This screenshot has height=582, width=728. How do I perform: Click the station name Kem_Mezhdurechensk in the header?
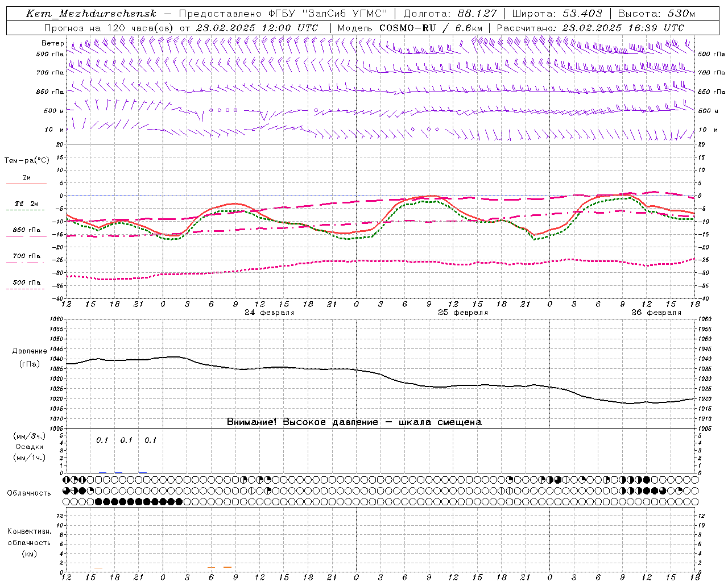point(91,14)
